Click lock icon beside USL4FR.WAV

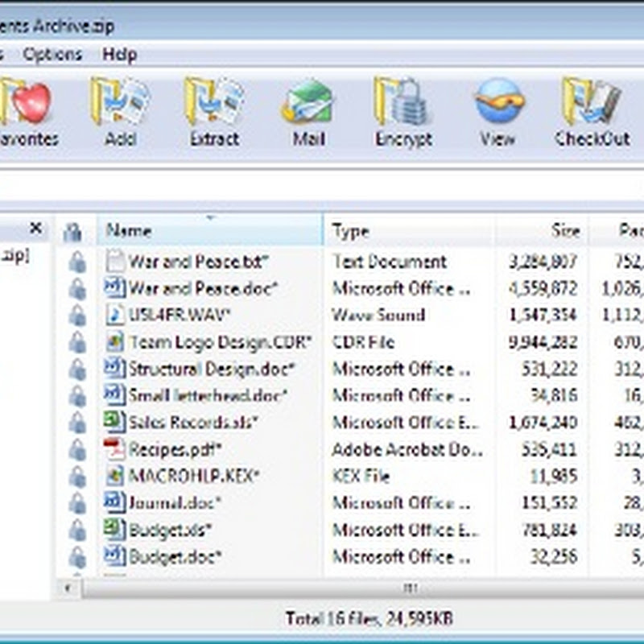click(x=77, y=316)
